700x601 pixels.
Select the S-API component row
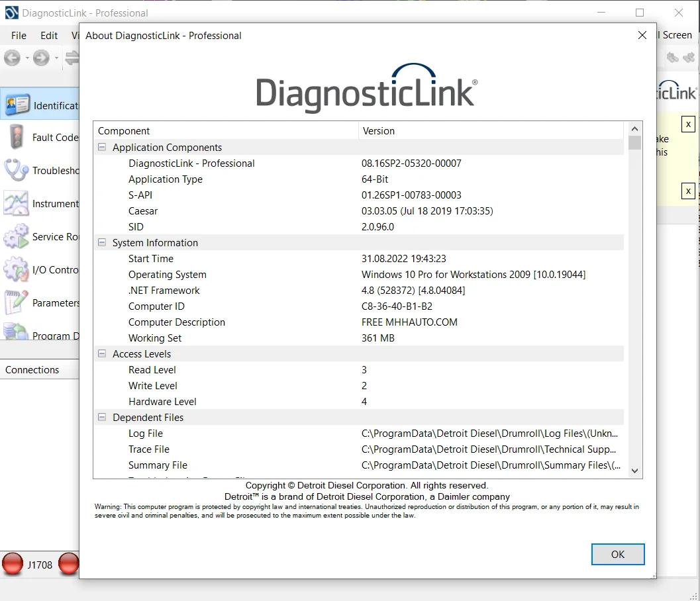[358, 195]
